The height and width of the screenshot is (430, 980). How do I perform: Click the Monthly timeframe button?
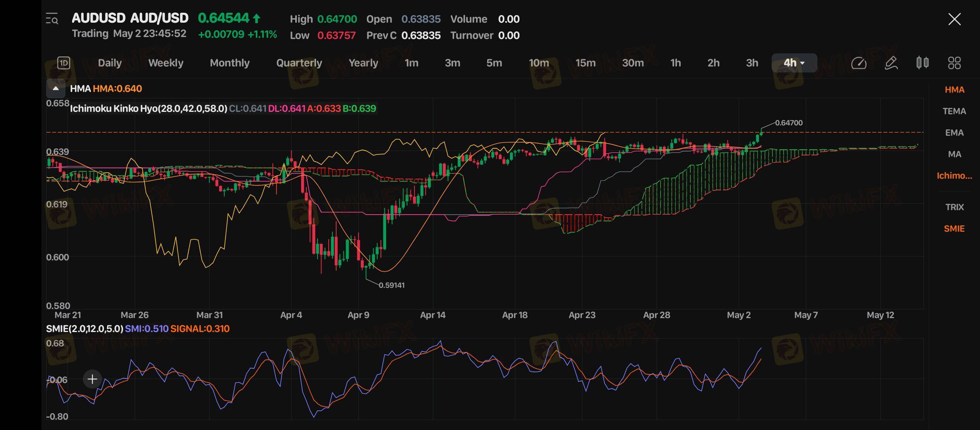click(229, 63)
